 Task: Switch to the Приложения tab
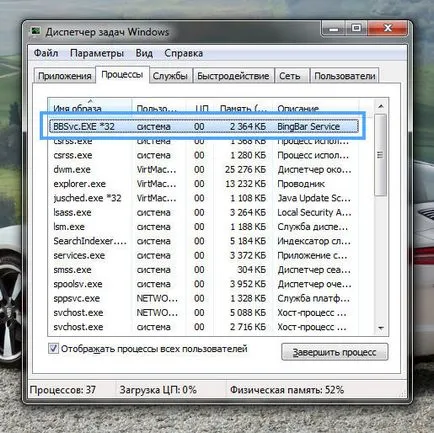(65, 76)
